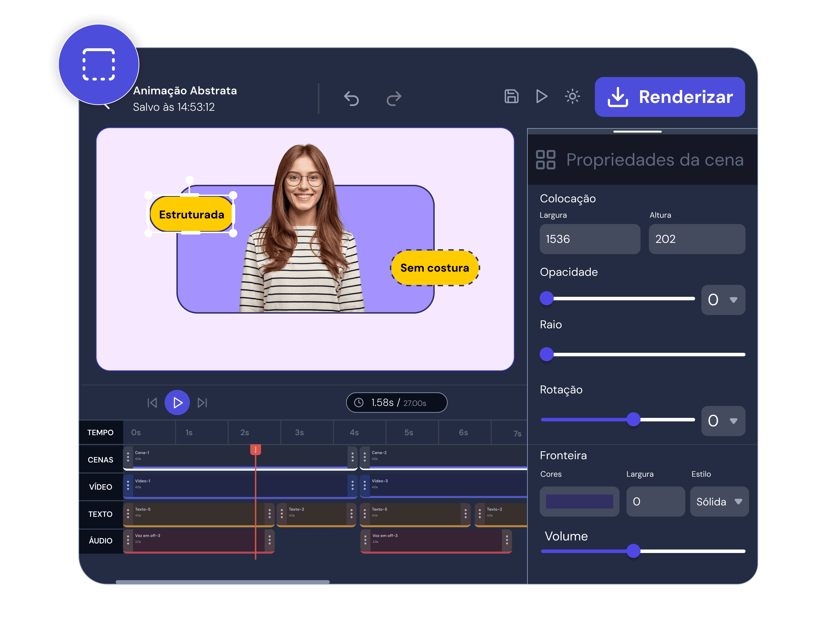Expand the Sólida border style dropdown
840x630 pixels.
pos(719,502)
